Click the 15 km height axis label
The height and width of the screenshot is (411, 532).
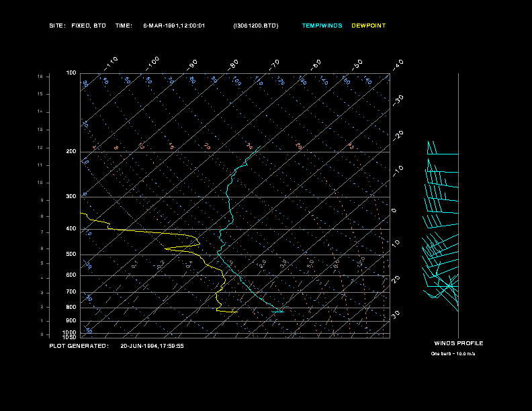click(x=40, y=94)
